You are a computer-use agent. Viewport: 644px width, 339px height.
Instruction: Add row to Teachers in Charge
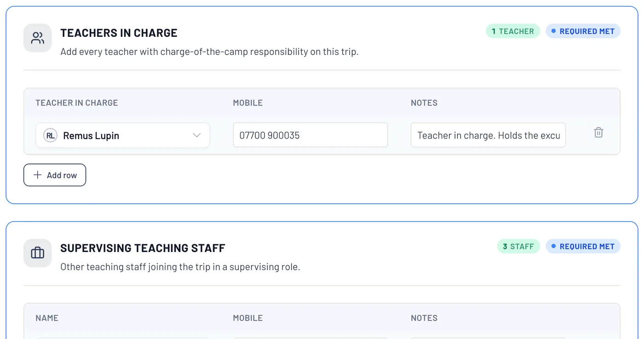pos(55,175)
